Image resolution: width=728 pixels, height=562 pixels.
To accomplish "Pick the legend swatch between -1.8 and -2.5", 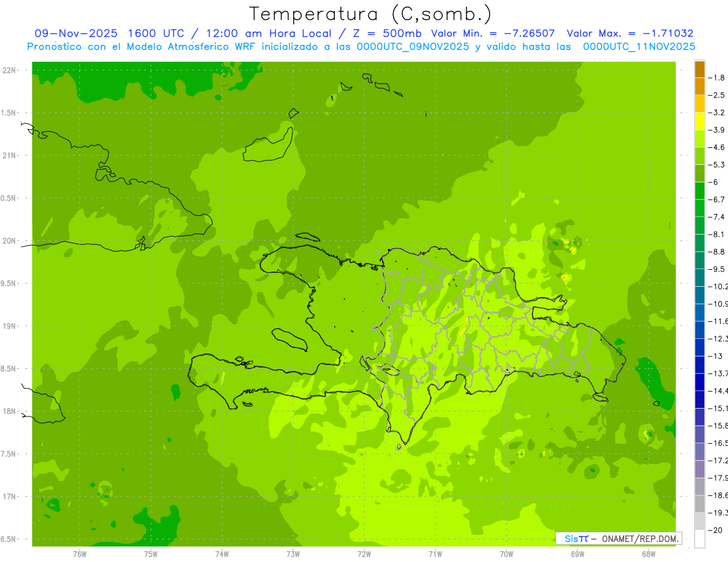I will [699, 86].
